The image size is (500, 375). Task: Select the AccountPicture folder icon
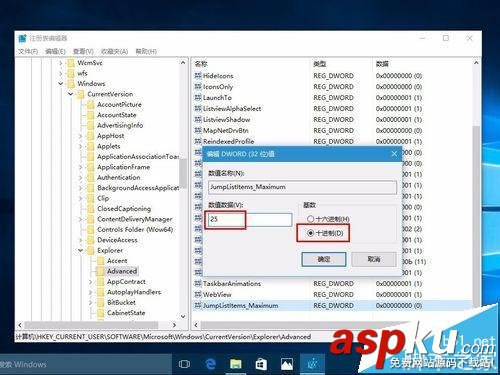tap(90, 105)
